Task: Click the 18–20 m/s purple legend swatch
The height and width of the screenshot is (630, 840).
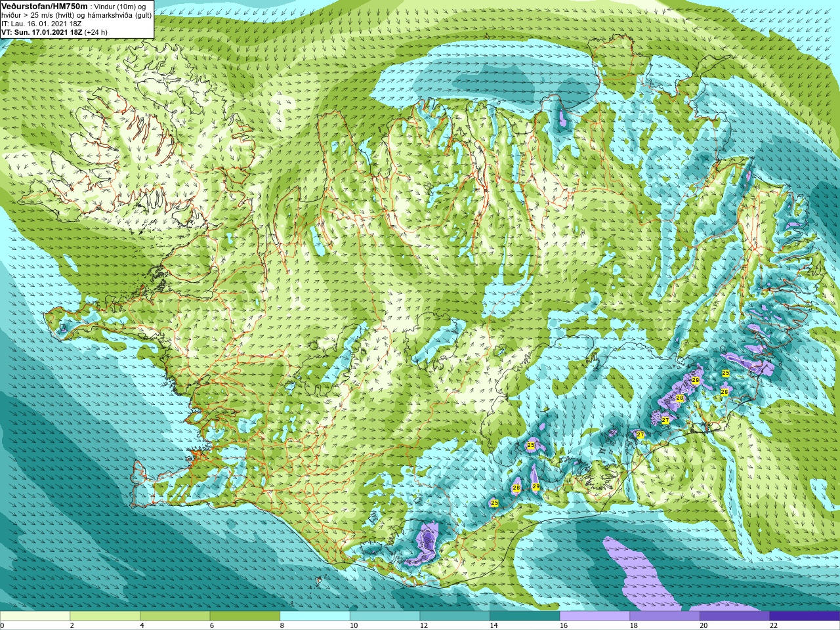Action: [x=665, y=616]
